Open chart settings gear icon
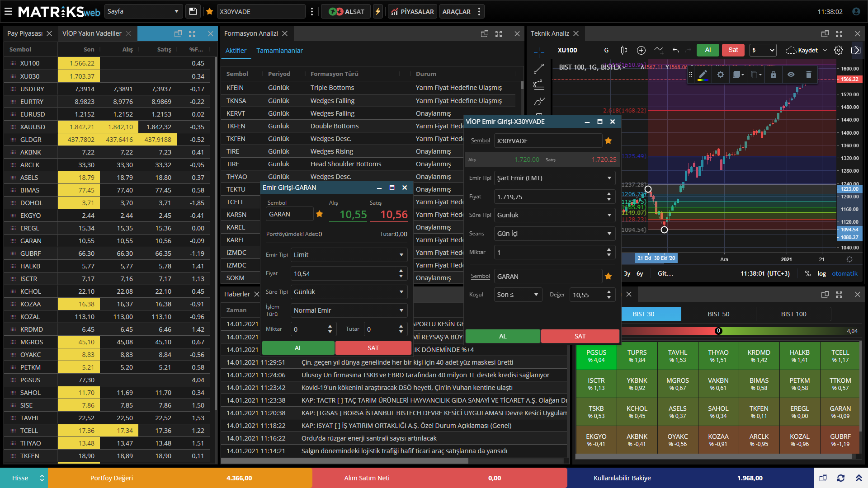This screenshot has height=488, width=868. point(839,50)
